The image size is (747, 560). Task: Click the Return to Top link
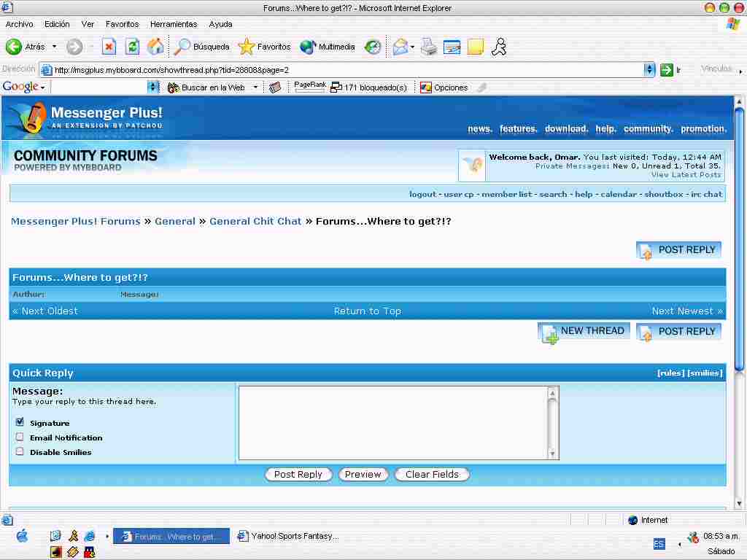pyautogui.click(x=368, y=311)
